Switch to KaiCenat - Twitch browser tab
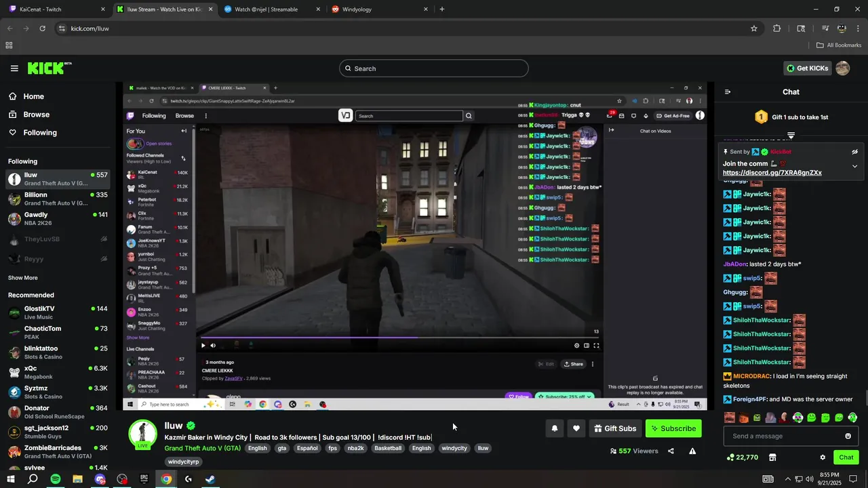Image resolution: width=868 pixels, height=488 pixels. click(x=57, y=9)
